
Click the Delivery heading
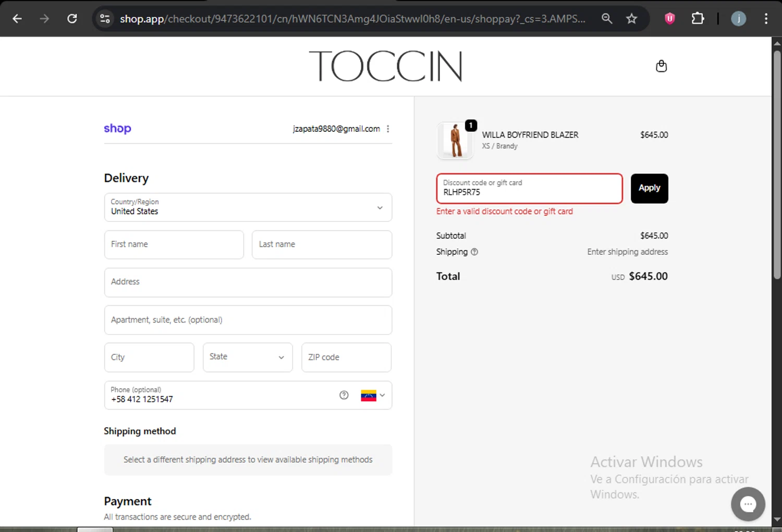click(x=126, y=178)
